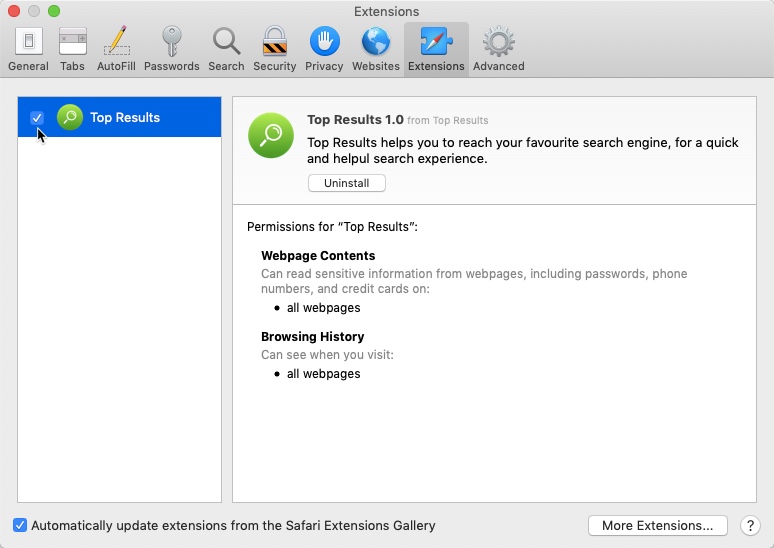Select the Extensions puzzle piece tab
This screenshot has height=548, width=774.
436,49
